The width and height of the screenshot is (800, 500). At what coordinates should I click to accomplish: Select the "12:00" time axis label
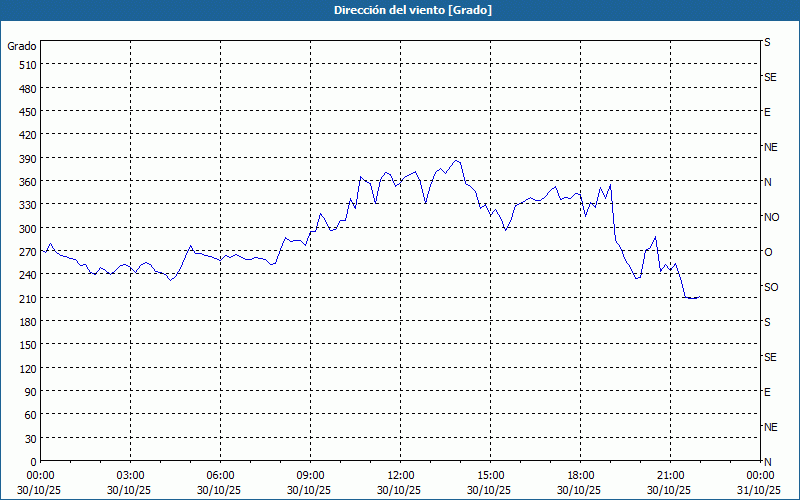[x=401, y=476]
